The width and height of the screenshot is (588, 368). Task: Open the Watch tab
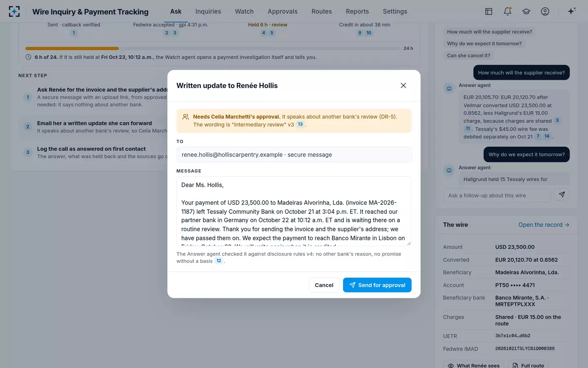point(244,11)
